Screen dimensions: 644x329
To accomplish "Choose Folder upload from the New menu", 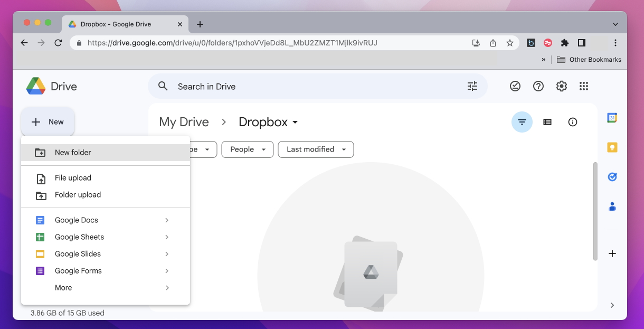I will pyautogui.click(x=78, y=195).
